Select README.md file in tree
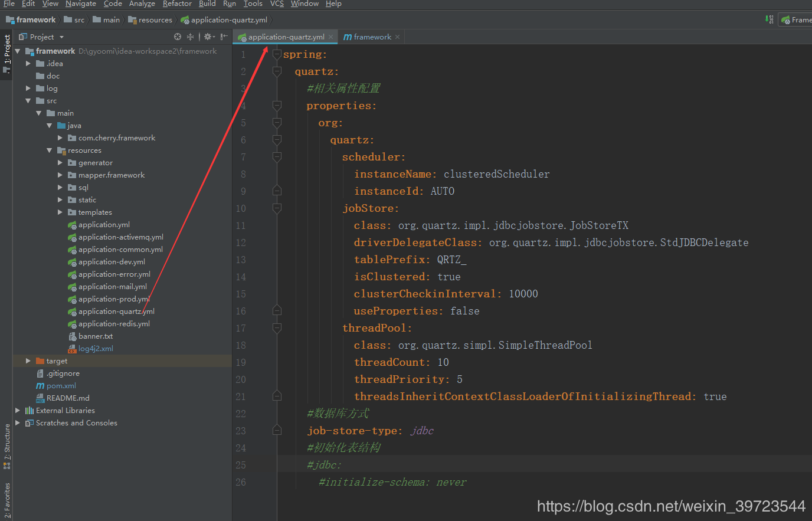 point(63,398)
